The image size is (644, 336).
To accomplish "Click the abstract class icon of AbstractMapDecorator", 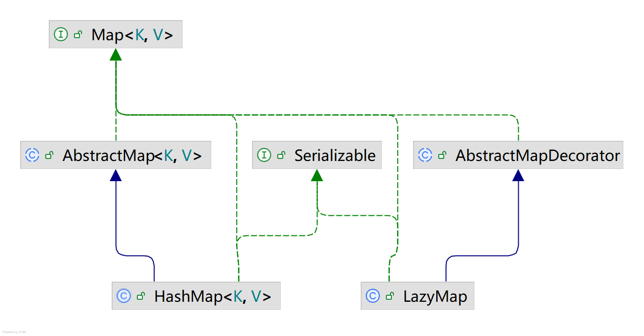I will 425,155.
